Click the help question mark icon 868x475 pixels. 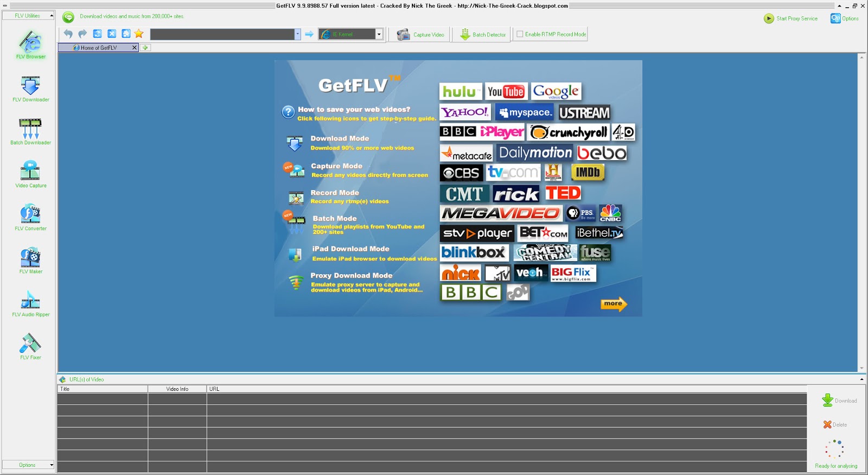pos(288,112)
